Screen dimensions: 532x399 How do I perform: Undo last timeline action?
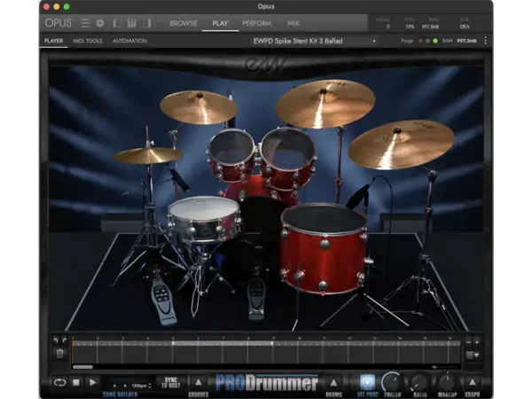click(x=56, y=340)
